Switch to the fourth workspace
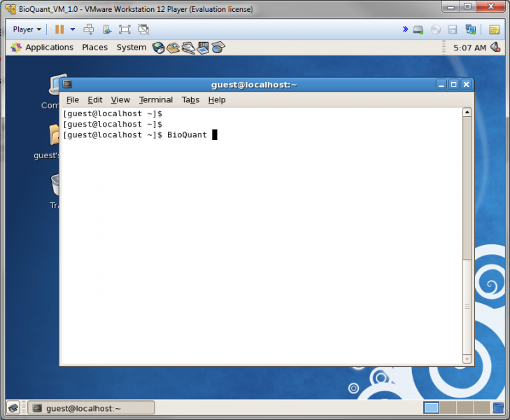510x420 pixels. coord(481,407)
